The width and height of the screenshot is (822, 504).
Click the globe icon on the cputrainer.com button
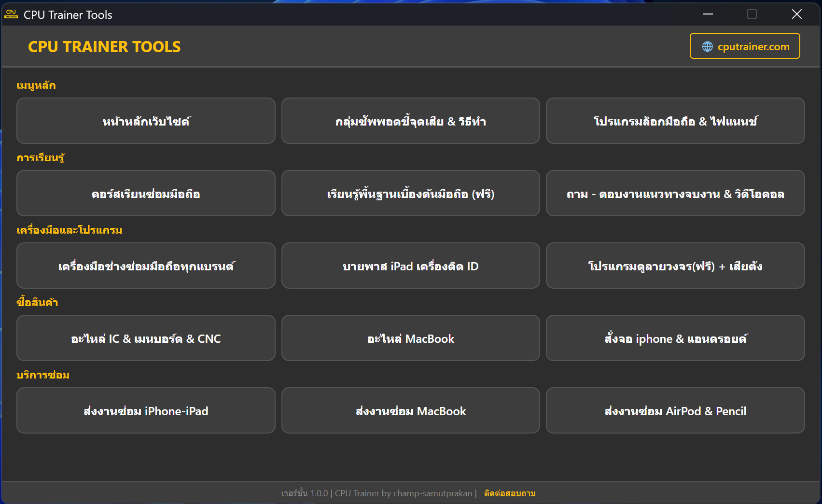click(708, 46)
